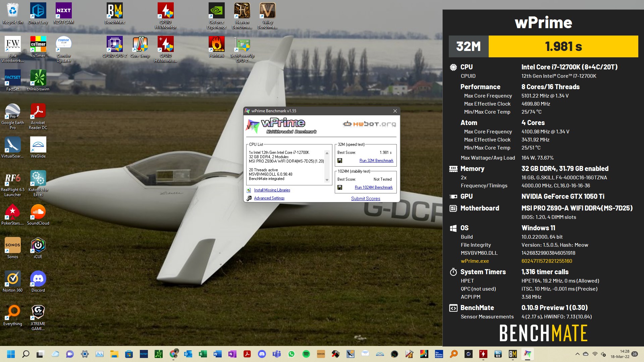Open Microsoft Store on the taskbar
Viewport: 644px width, 362px height.
(129, 354)
